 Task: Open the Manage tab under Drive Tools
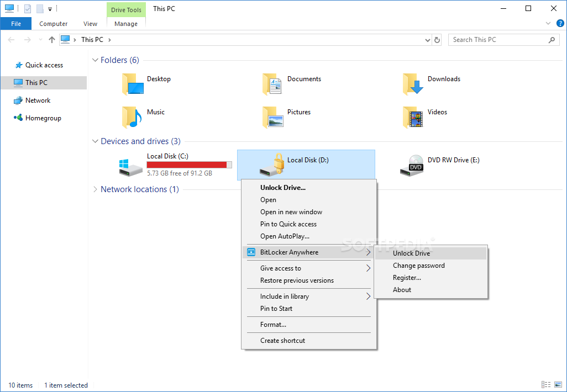point(126,24)
